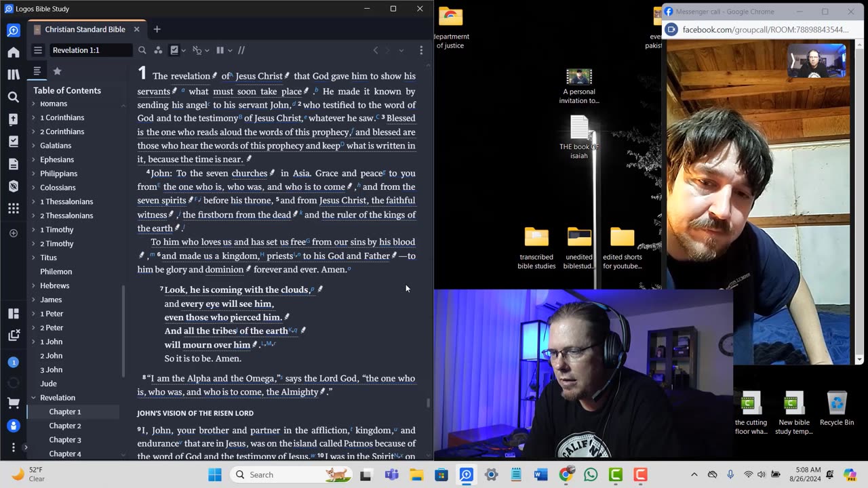Toggle the multiple columns view button
The width and height of the screenshot is (868, 488).
pos(220,50)
